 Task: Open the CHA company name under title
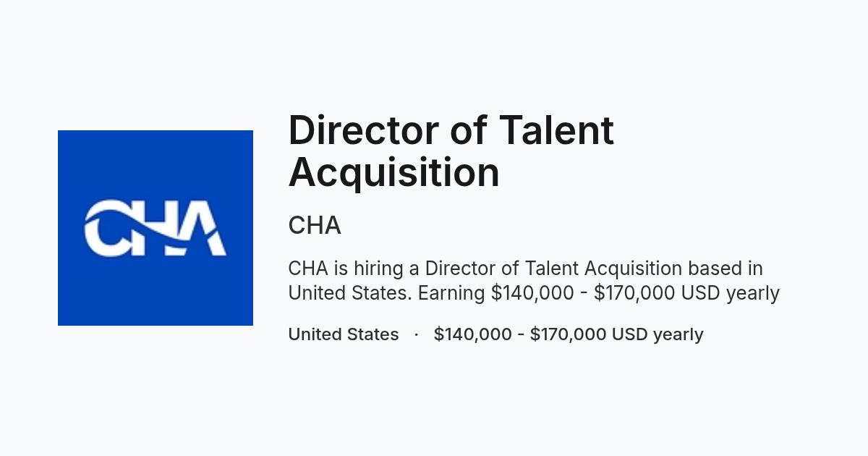click(315, 226)
